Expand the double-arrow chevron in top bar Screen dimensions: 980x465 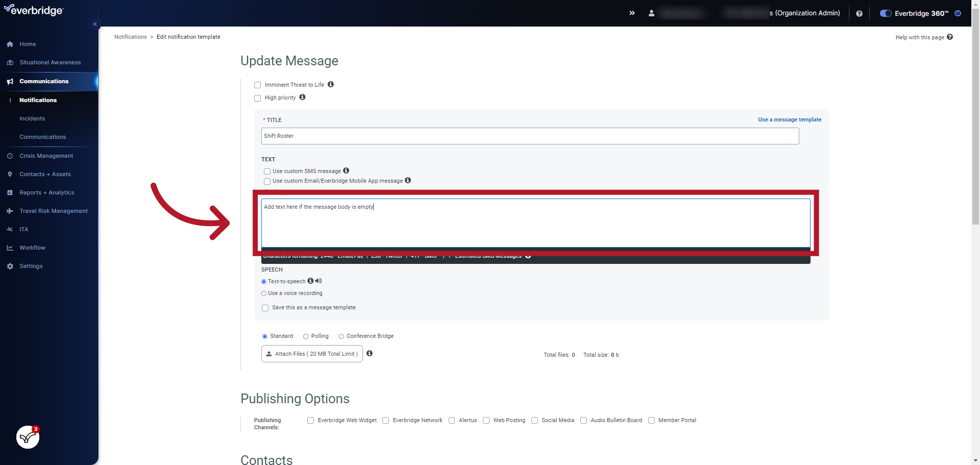(x=632, y=13)
